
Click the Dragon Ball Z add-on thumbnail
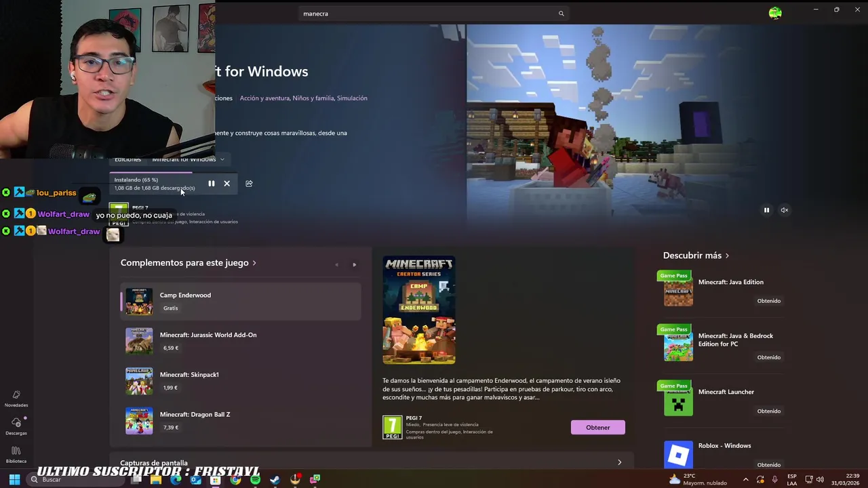click(x=139, y=421)
